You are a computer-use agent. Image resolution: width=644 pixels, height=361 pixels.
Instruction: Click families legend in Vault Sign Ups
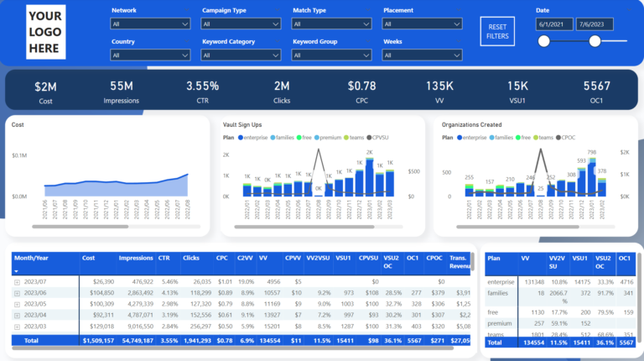pyautogui.click(x=282, y=138)
